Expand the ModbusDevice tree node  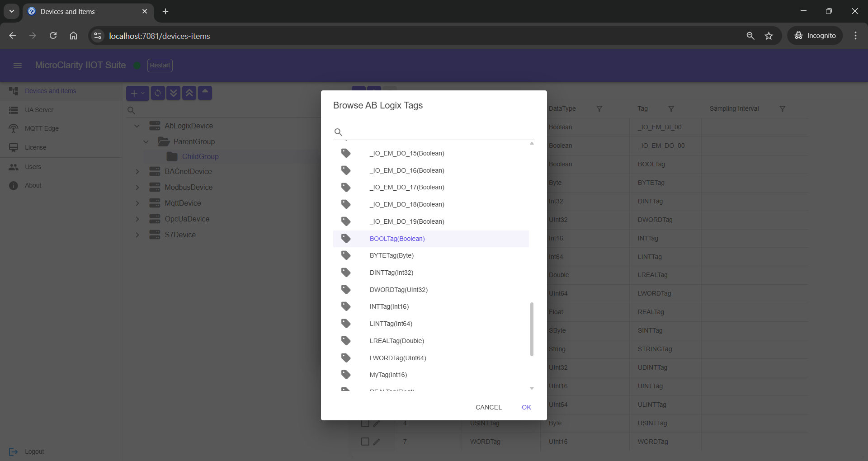137,187
